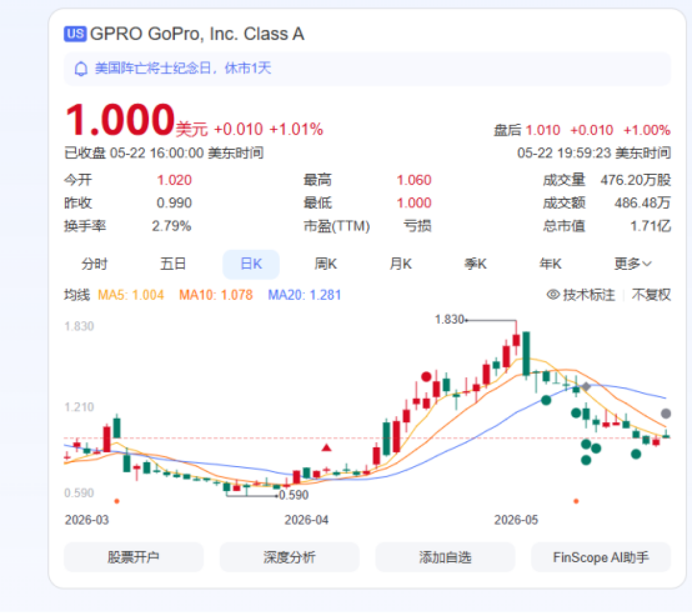Click the large red dot marker on chart
The height and width of the screenshot is (616, 692).
coord(426,377)
